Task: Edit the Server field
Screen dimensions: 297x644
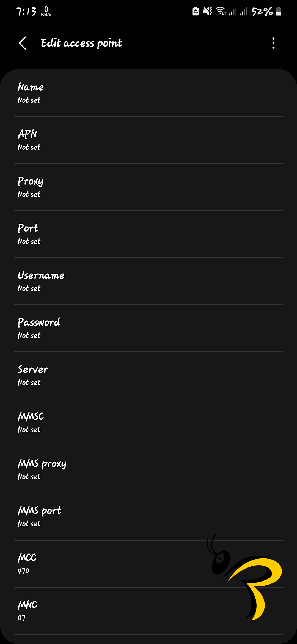Action: pos(148,375)
